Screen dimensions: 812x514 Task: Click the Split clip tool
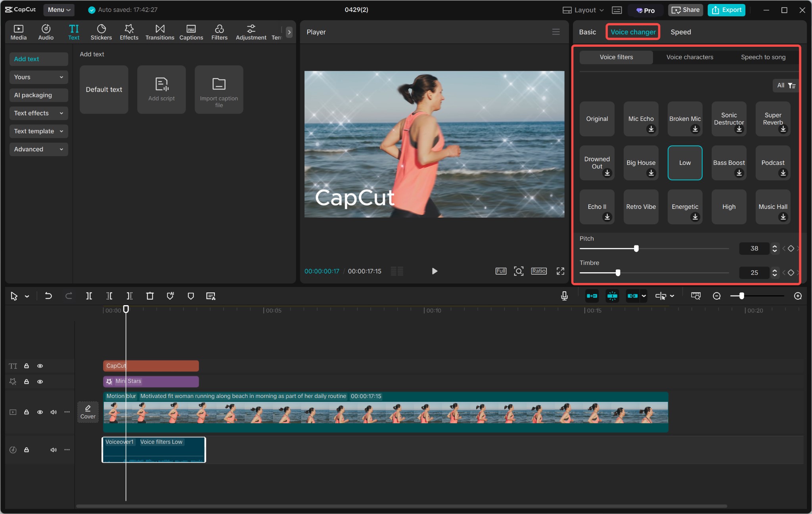click(x=89, y=296)
